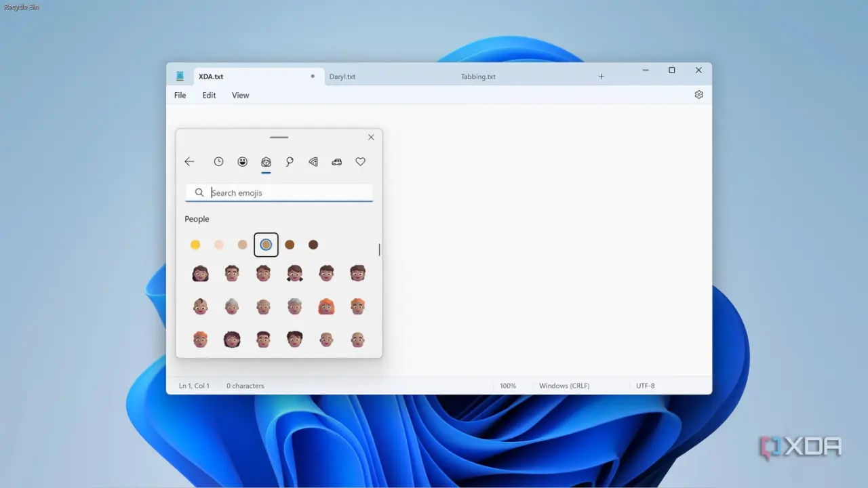
Task: Click the Notepad app icon in title bar
Action: coord(180,76)
